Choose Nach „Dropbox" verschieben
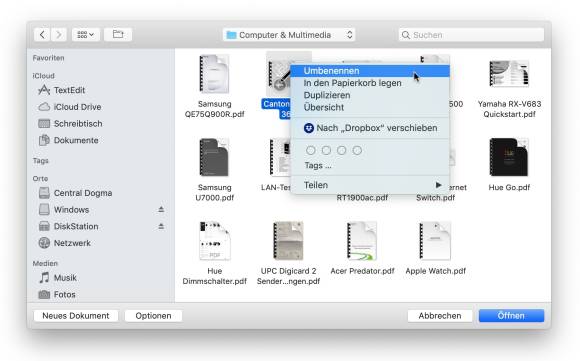The image size is (580, 361). point(370,128)
